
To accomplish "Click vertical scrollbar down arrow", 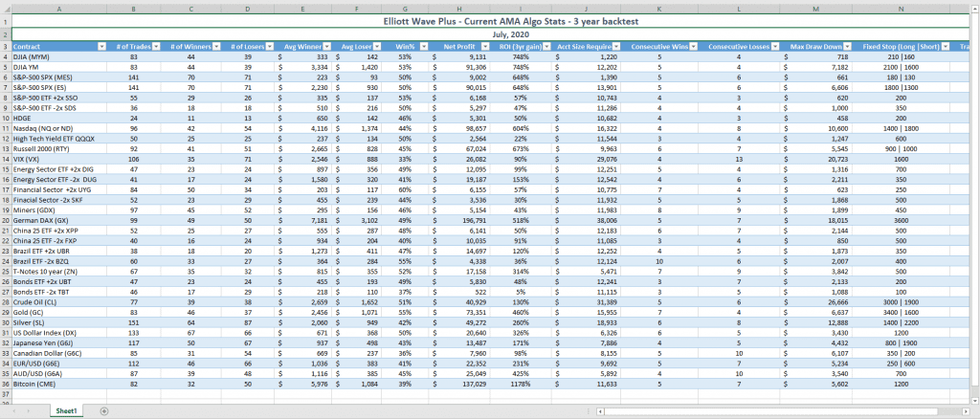I will pos(975,400).
